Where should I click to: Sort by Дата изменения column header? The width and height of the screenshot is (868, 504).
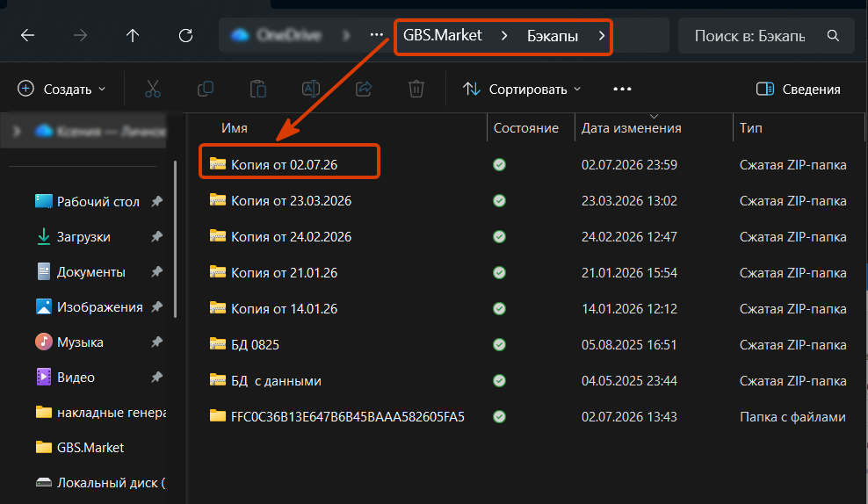(x=631, y=128)
